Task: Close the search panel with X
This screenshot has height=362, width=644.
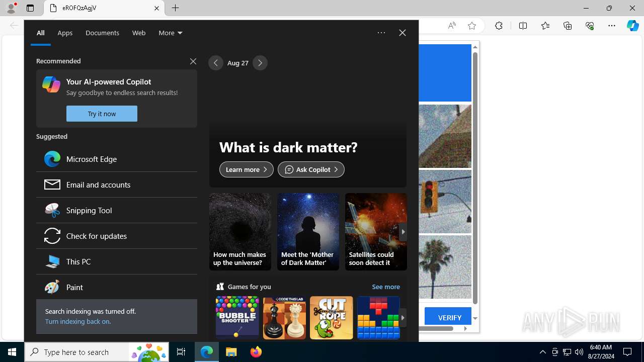Action: (x=403, y=33)
